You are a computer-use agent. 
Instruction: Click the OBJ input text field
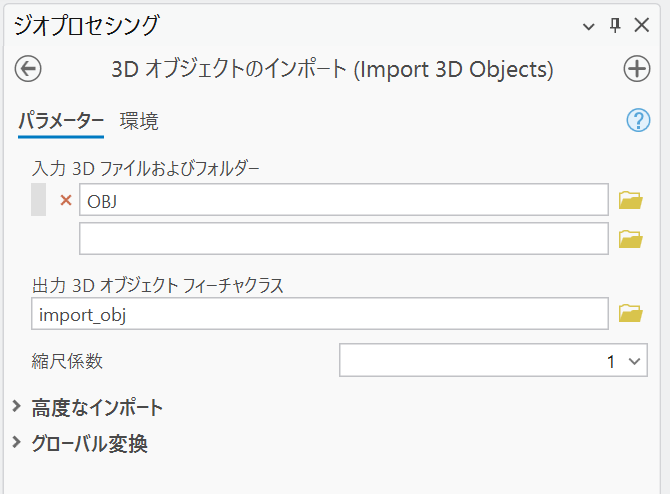(x=343, y=200)
